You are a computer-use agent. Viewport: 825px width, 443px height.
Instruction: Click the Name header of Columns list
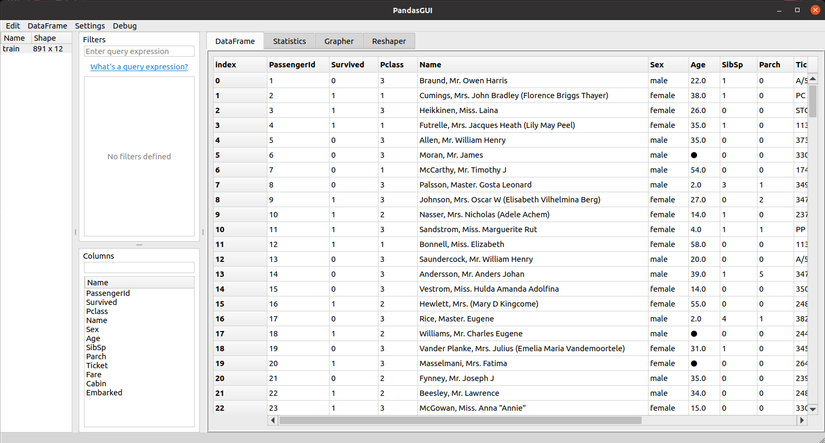139,283
